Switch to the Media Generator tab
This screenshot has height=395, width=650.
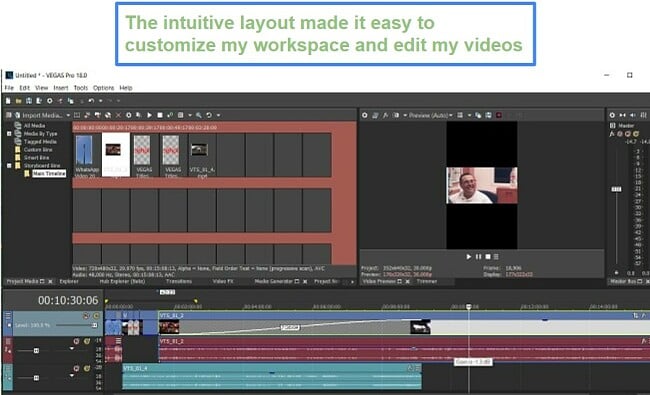tap(273, 281)
